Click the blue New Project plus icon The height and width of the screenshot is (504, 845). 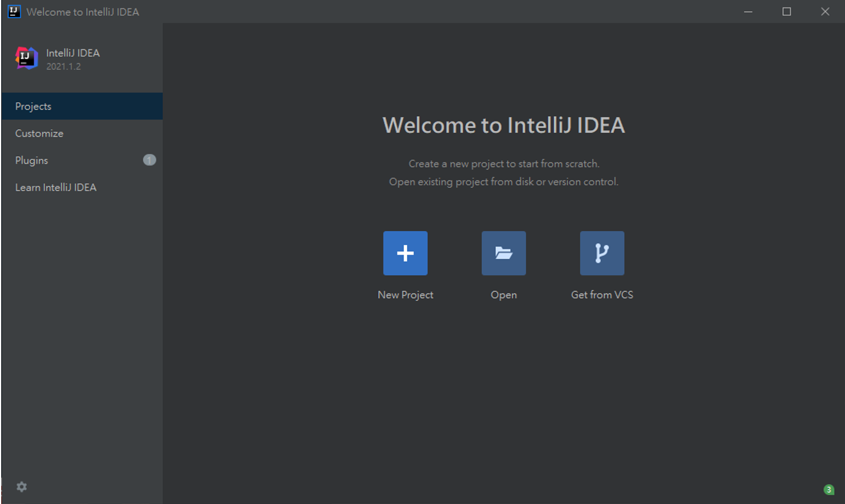click(x=405, y=253)
